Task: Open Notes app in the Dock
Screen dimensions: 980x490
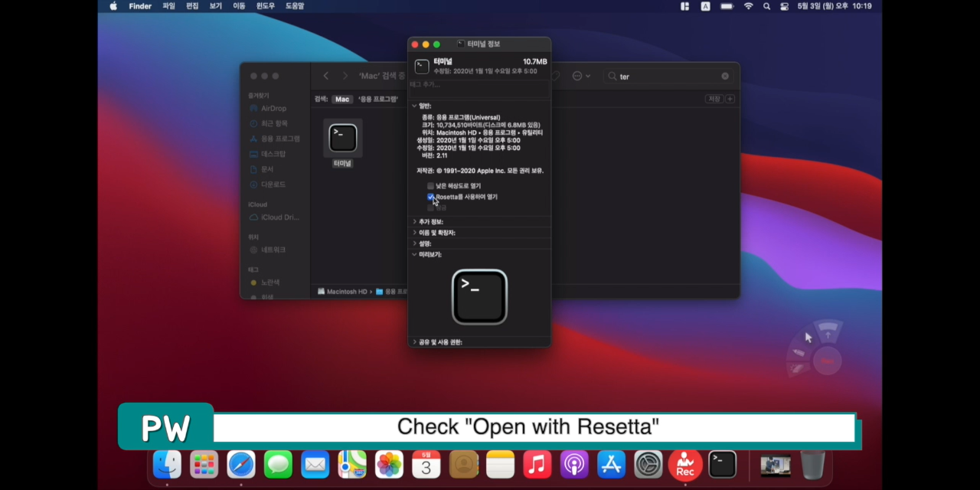Action: pos(500,464)
